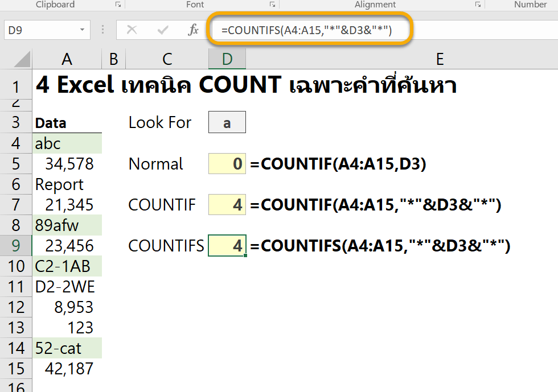This screenshot has width=558, height=392.
Task: Select column header D
Action: point(227,59)
